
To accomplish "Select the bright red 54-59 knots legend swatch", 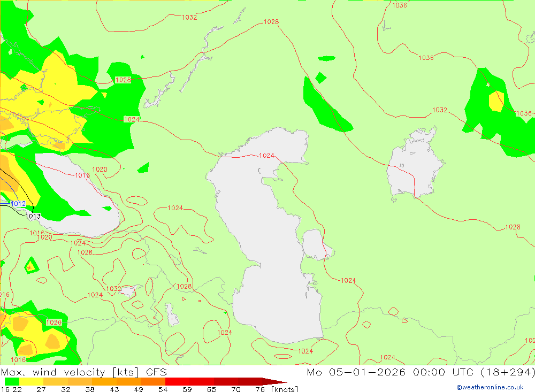I will [x=177, y=381].
